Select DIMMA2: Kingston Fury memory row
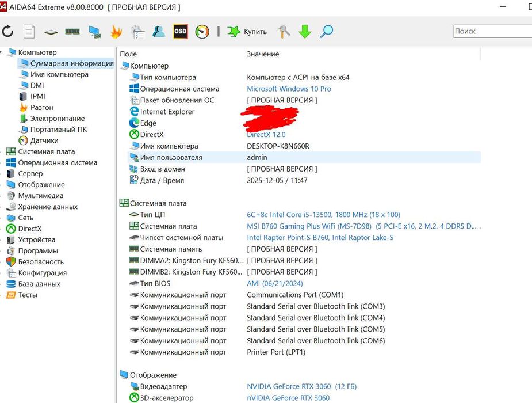Image resolution: width=532 pixels, height=403 pixels. pos(304,261)
